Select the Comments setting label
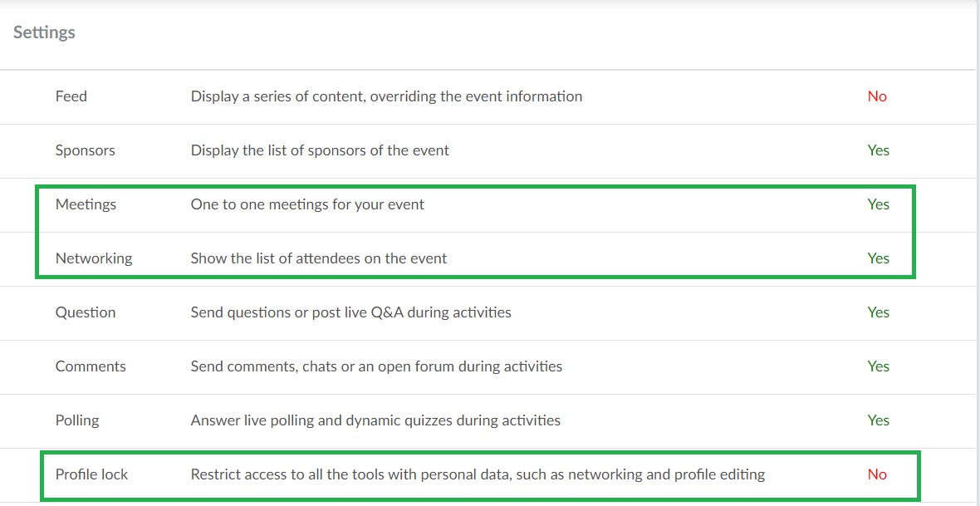The width and height of the screenshot is (980, 506). click(91, 366)
